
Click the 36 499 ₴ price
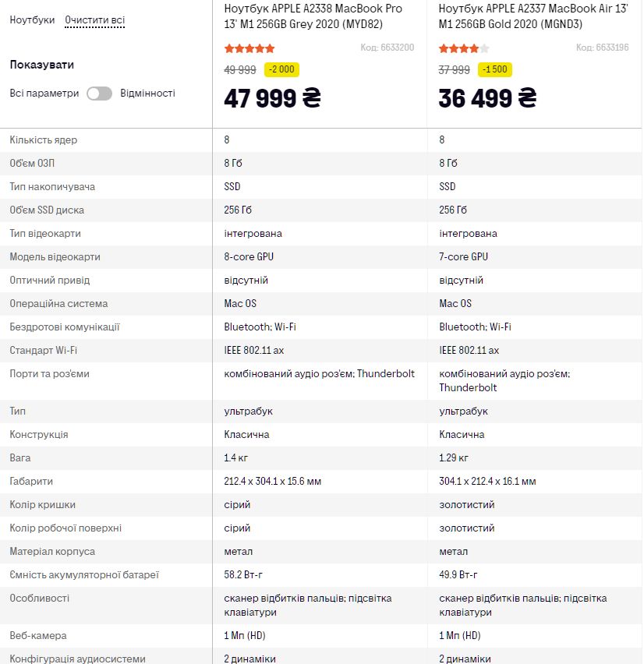click(x=487, y=98)
